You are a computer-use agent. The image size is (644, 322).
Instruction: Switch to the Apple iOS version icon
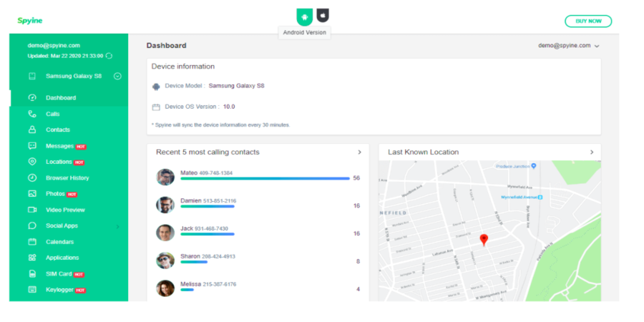pyautogui.click(x=323, y=15)
